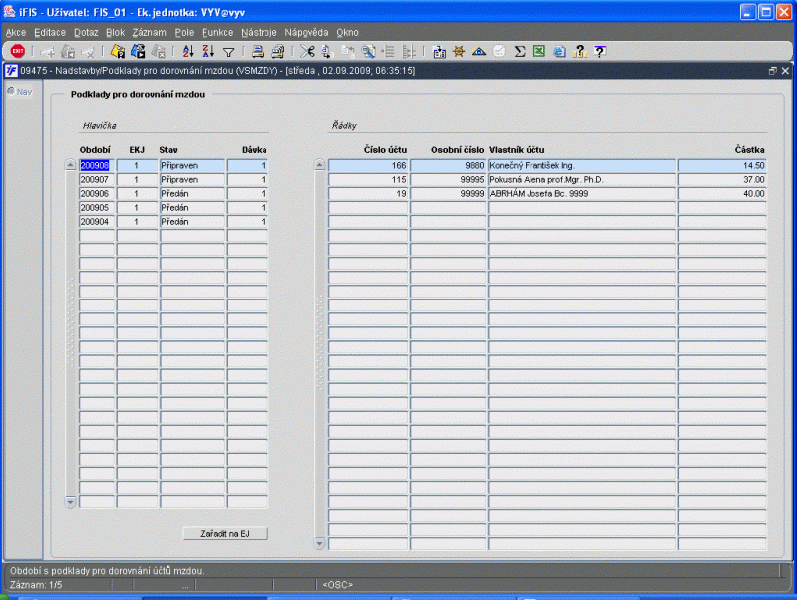Open the Akce menu

point(16,33)
